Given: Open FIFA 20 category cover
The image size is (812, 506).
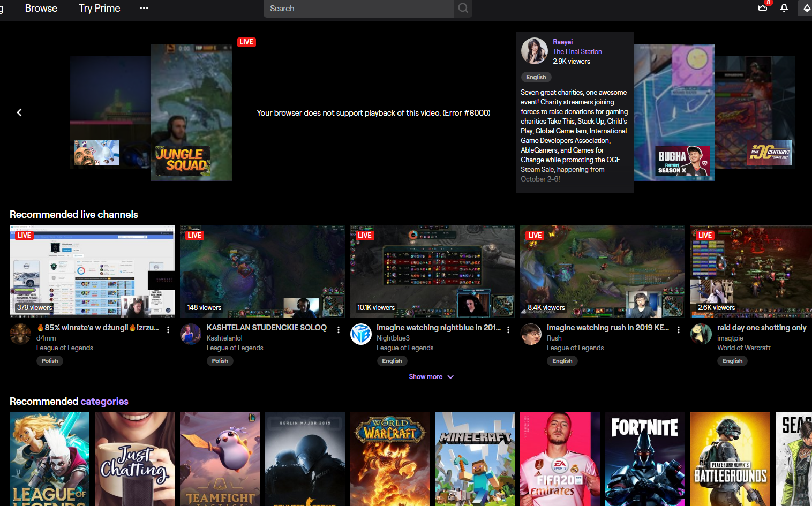Looking at the screenshot, I should (560, 459).
